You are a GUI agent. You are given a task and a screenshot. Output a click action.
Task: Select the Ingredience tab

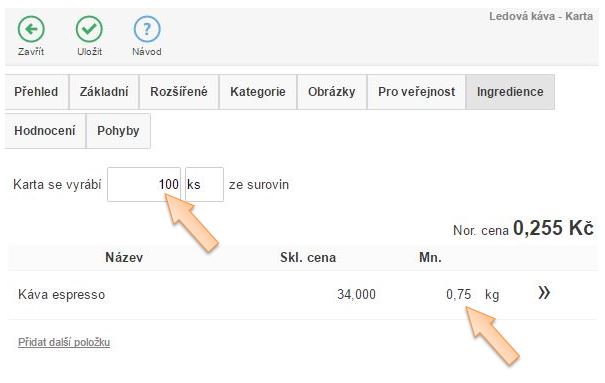coord(510,92)
